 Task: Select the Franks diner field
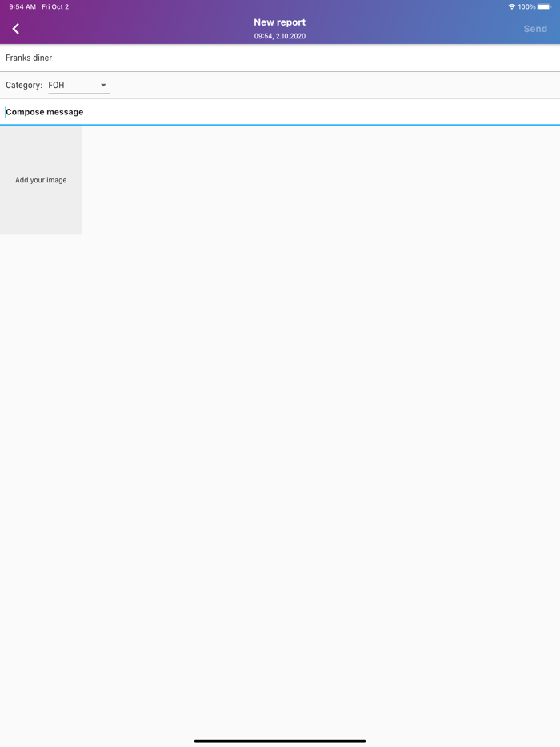(280, 58)
